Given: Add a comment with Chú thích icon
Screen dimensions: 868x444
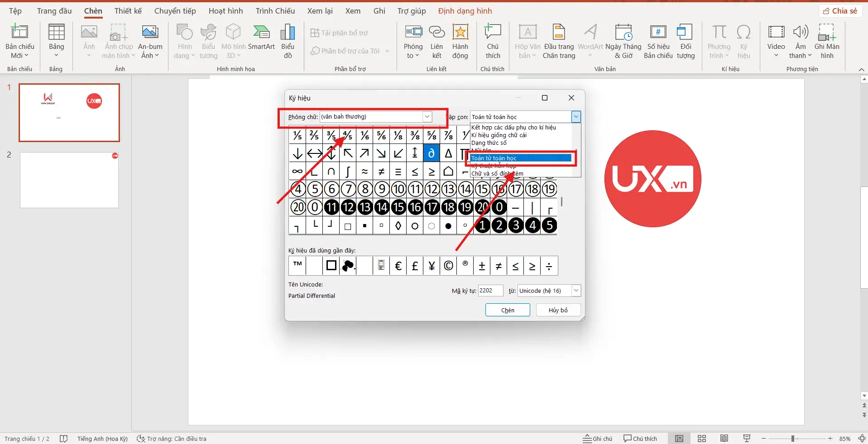Looking at the screenshot, I should pos(493,42).
